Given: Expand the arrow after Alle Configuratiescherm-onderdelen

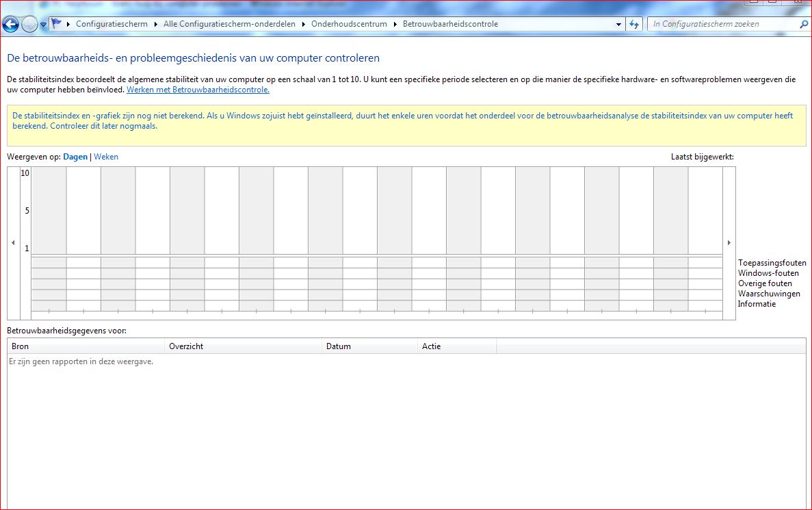Looking at the screenshot, I should point(304,24).
